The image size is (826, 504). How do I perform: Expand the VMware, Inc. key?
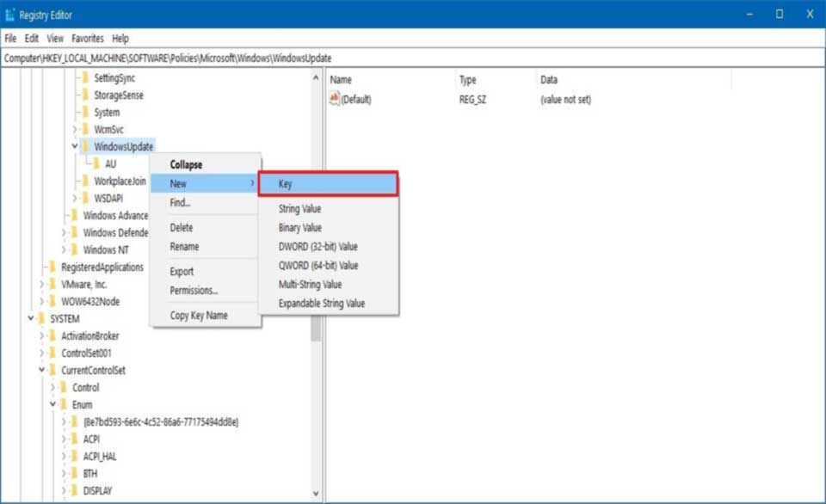[41, 285]
